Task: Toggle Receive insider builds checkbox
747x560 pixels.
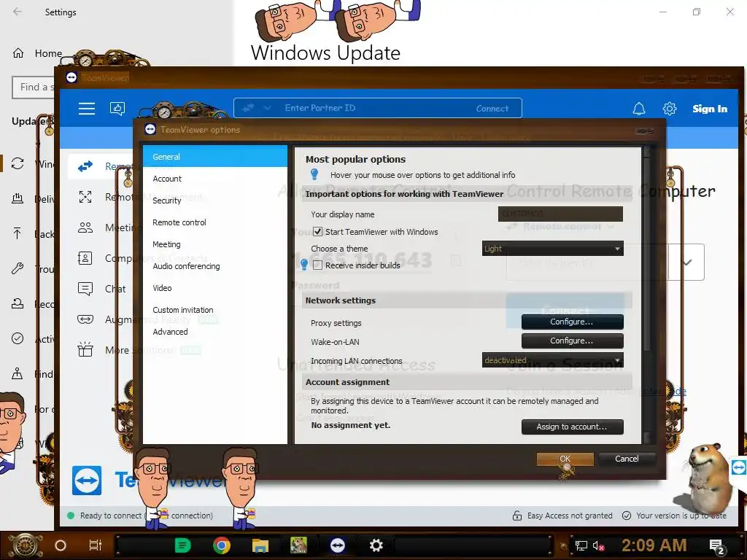Action: pyautogui.click(x=318, y=265)
